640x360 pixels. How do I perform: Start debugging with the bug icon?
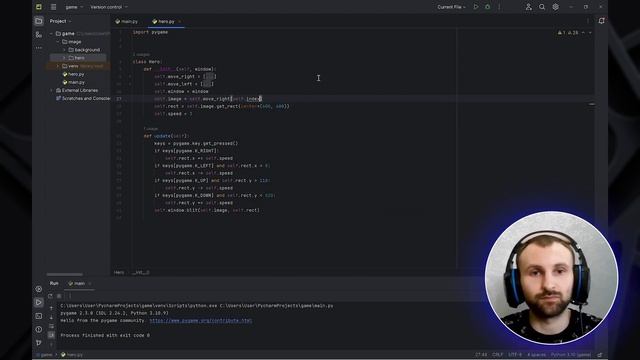coord(487,7)
